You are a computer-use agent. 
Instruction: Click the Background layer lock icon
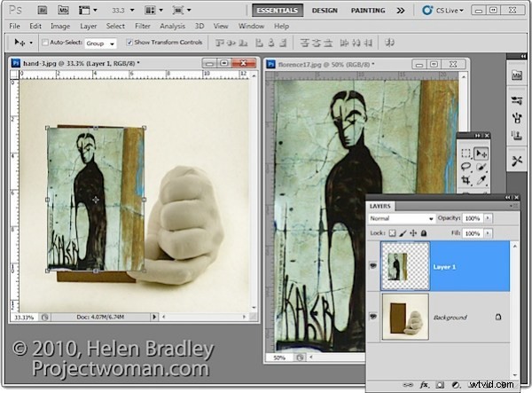497,317
